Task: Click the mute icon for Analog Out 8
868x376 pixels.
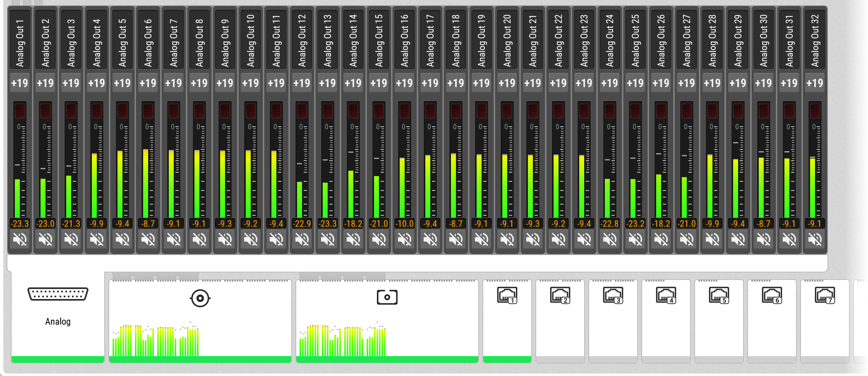Action: click(199, 239)
